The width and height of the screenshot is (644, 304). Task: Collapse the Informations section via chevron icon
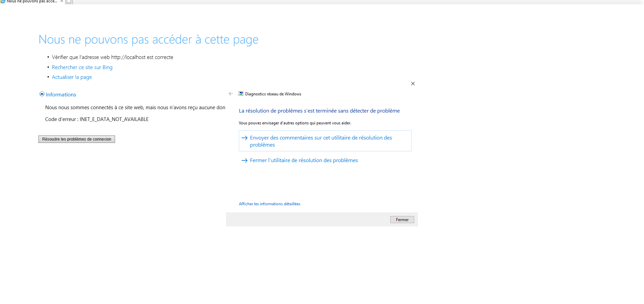(x=42, y=94)
